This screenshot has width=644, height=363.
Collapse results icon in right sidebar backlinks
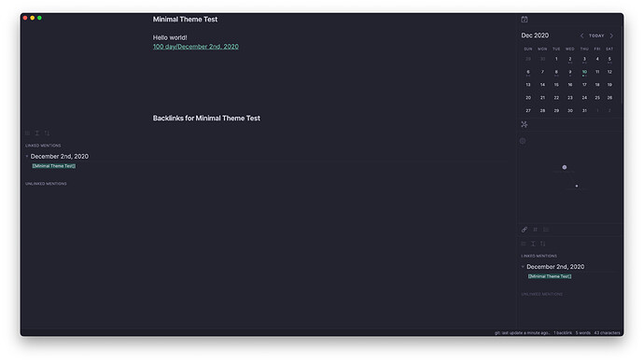[x=524, y=244]
